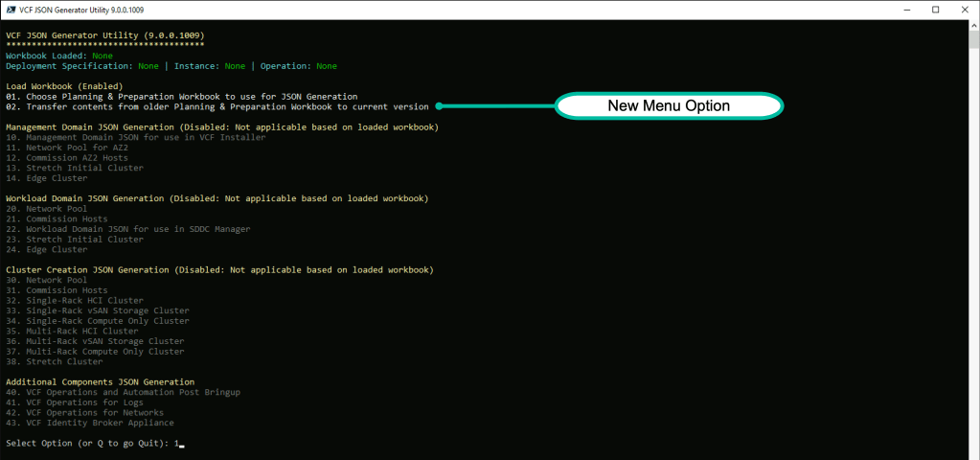980x460 pixels.
Task: Click the Additional Components JSON Generation heading
Action: (100, 381)
